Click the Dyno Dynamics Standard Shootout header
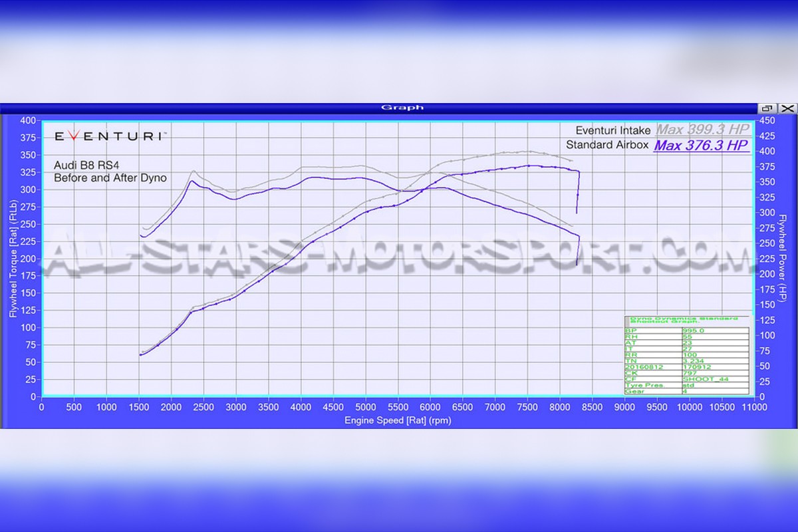 point(686,321)
